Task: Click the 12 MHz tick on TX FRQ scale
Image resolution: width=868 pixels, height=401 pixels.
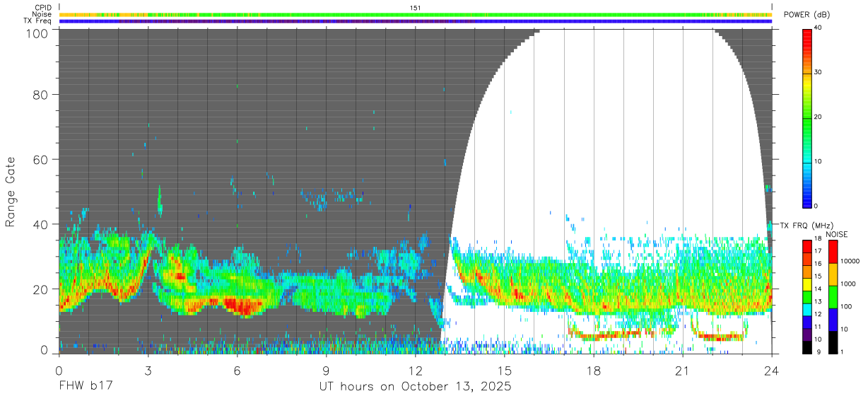Action: (818, 315)
